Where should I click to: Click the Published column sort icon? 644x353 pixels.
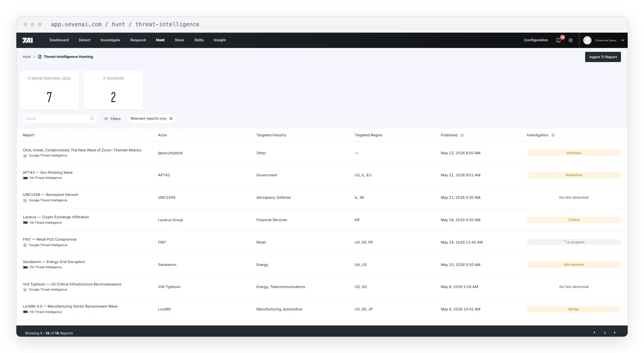462,135
